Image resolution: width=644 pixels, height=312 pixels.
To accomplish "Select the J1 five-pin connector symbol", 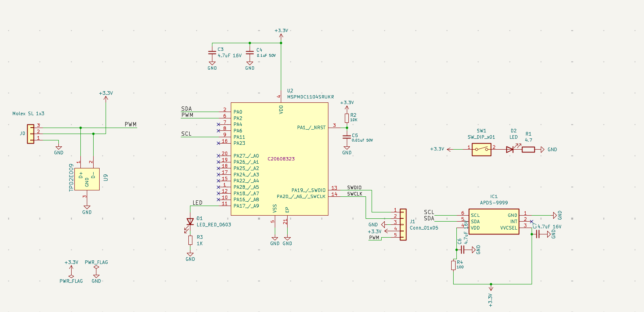I will (x=403, y=224).
